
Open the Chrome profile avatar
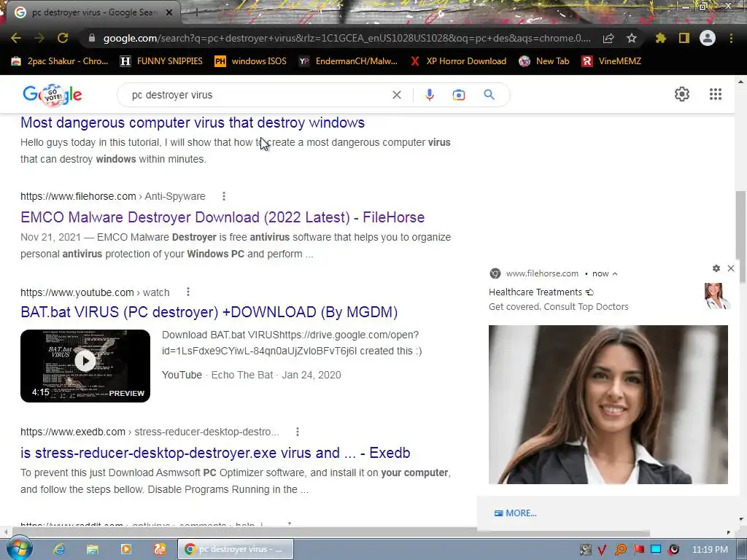click(708, 38)
